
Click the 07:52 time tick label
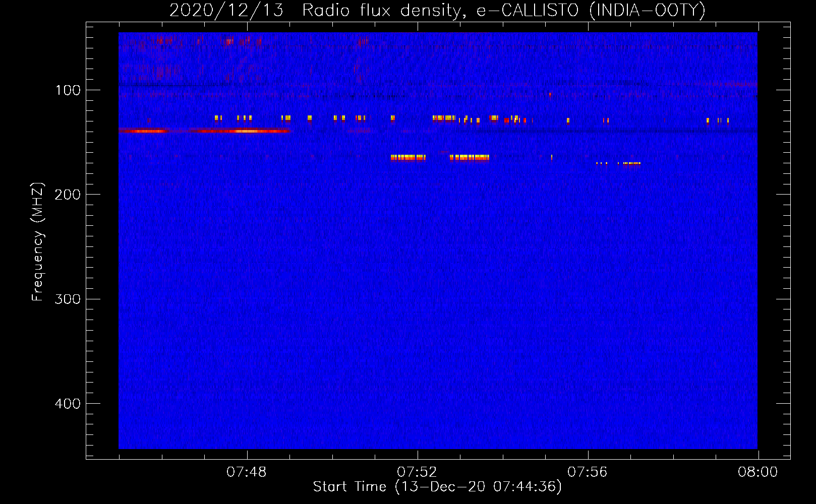coord(417,472)
